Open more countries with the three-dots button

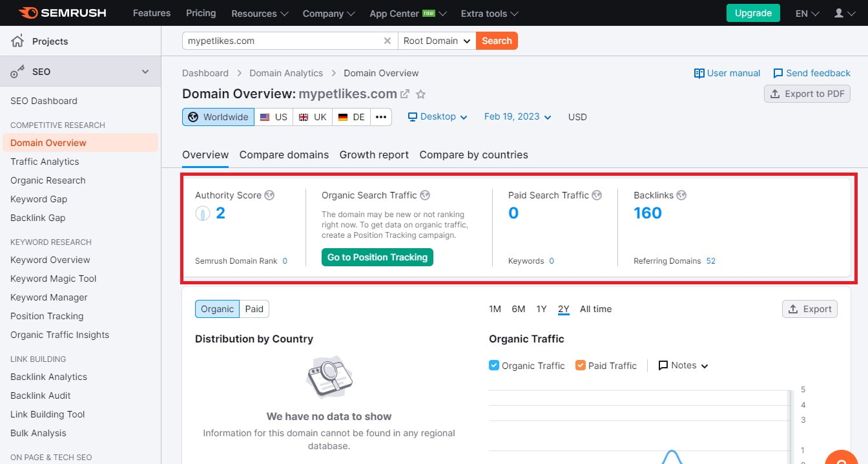[381, 117]
